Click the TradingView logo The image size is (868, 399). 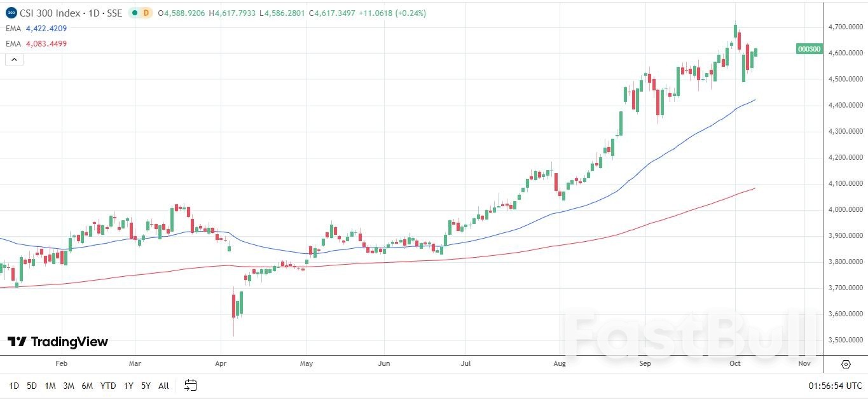[x=58, y=342]
